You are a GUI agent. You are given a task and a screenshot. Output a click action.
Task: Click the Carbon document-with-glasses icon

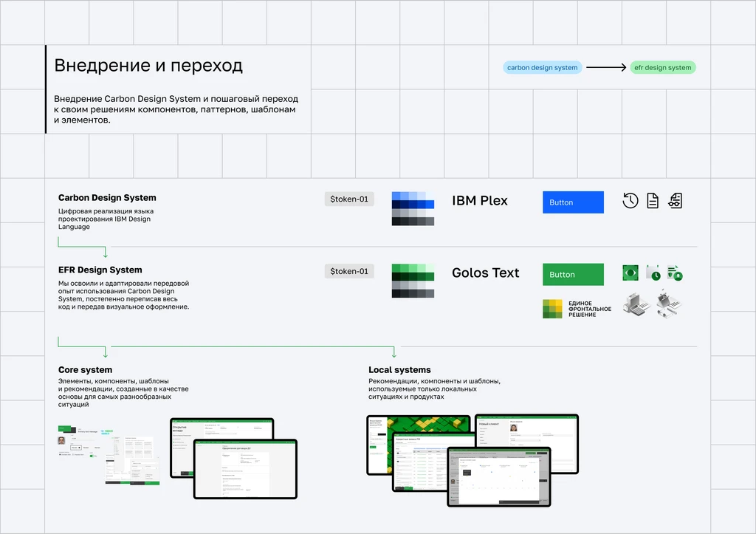coord(675,201)
